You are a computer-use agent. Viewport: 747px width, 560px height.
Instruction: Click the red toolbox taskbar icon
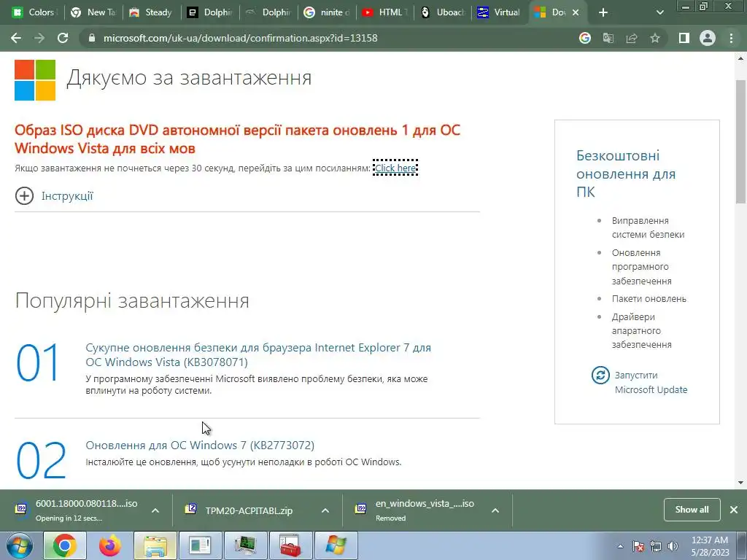290,545
